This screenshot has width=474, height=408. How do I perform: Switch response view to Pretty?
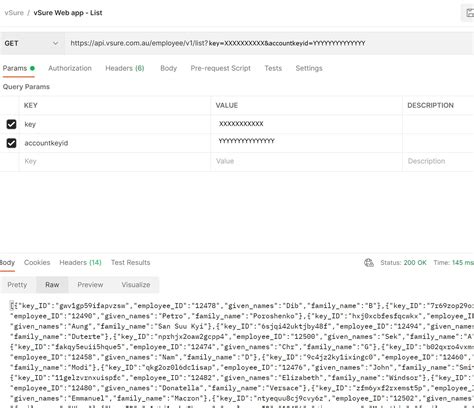pos(17,285)
